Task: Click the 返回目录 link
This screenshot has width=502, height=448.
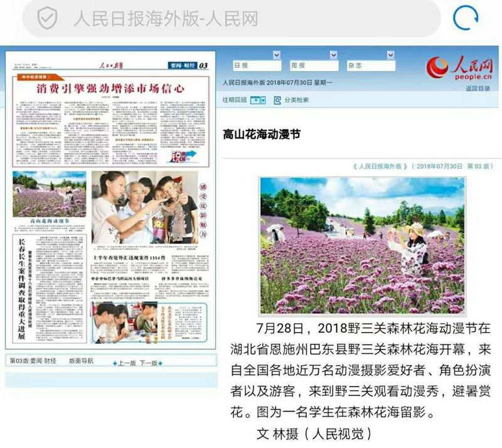Action: point(478,88)
